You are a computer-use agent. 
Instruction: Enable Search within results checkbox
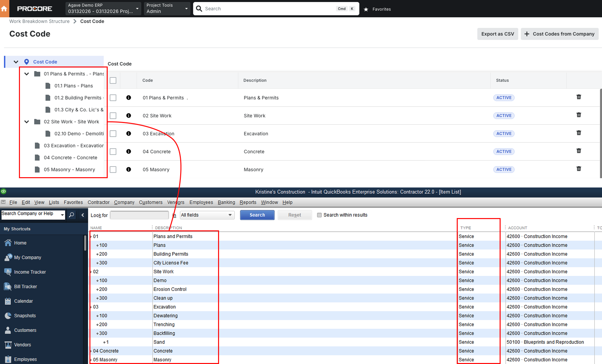[319, 215]
